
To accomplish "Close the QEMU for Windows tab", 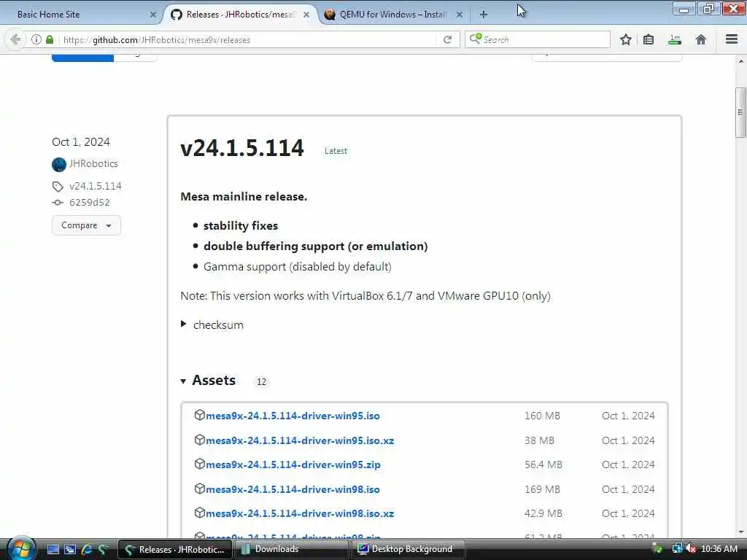I will (460, 15).
